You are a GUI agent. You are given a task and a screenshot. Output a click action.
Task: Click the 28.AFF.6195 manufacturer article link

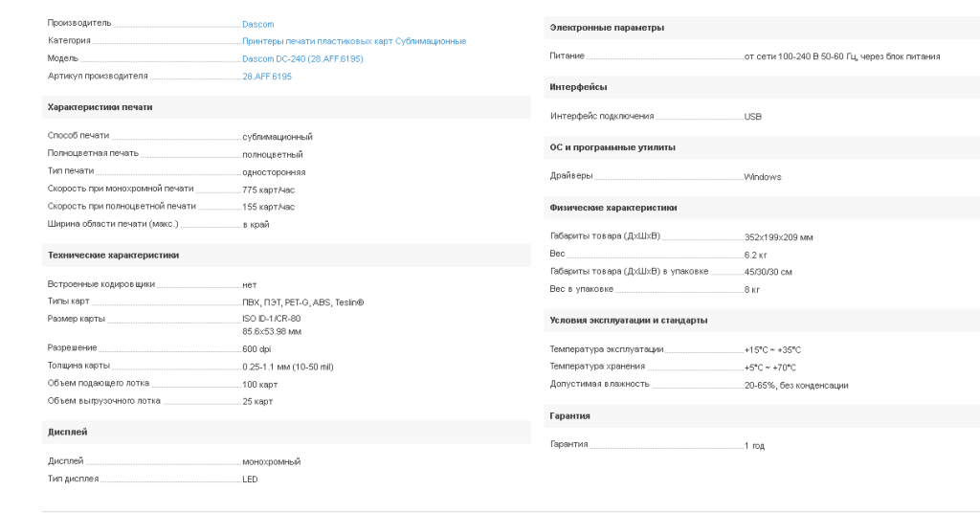coord(267,77)
